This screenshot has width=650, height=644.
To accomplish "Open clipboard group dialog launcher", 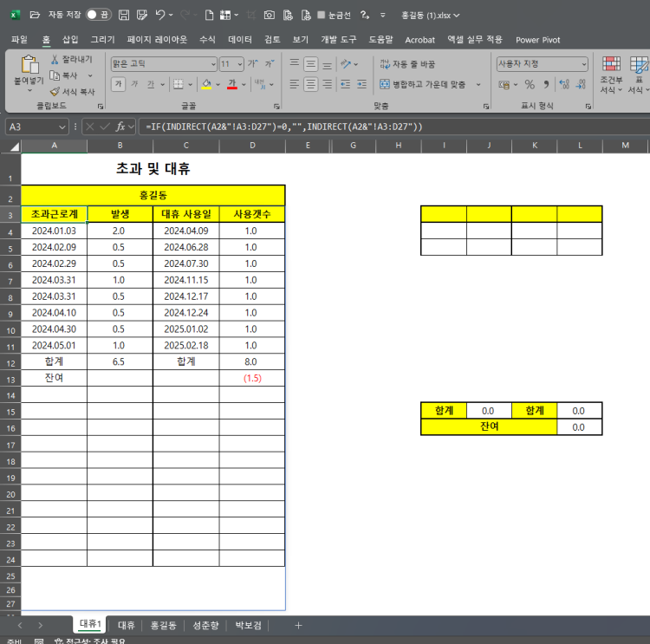I will click(x=101, y=107).
